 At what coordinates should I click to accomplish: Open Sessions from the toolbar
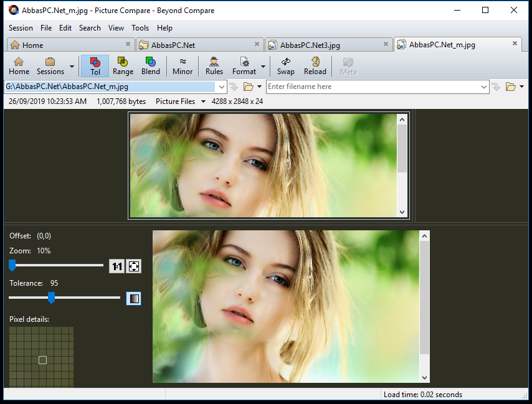(50, 66)
